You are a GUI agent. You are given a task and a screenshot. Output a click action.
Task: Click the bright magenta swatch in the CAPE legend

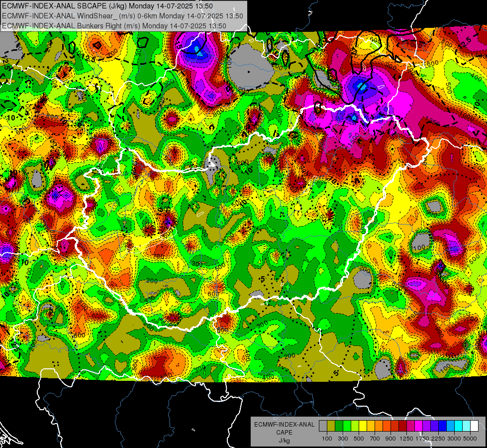(419, 426)
